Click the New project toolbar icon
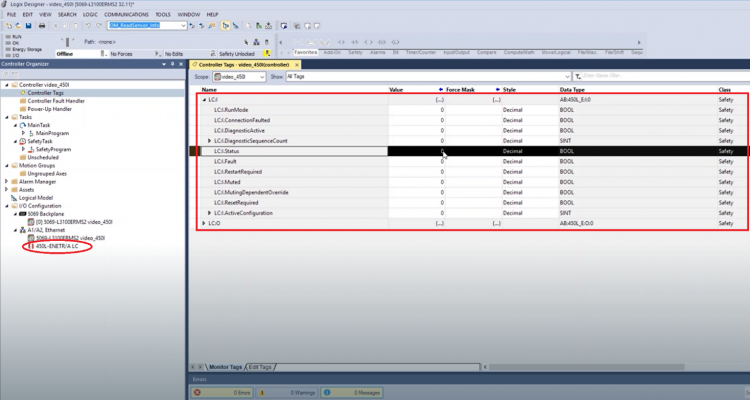The image size is (750, 400). coord(9,25)
